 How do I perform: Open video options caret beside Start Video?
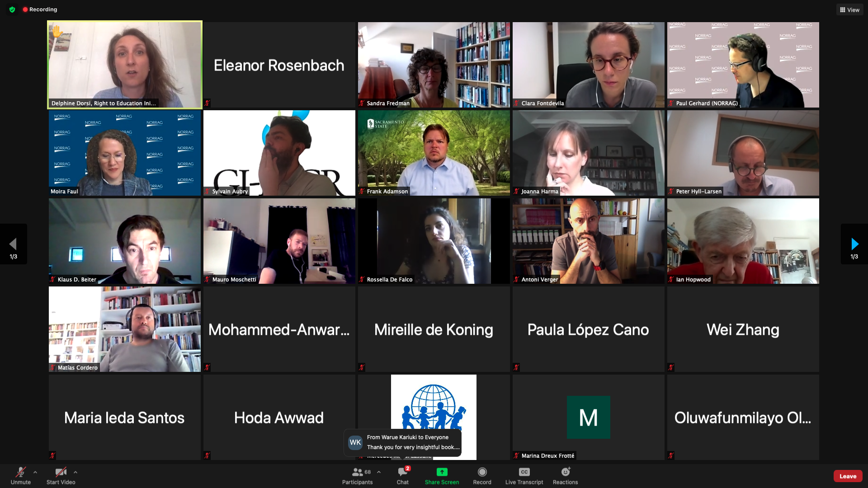75,472
